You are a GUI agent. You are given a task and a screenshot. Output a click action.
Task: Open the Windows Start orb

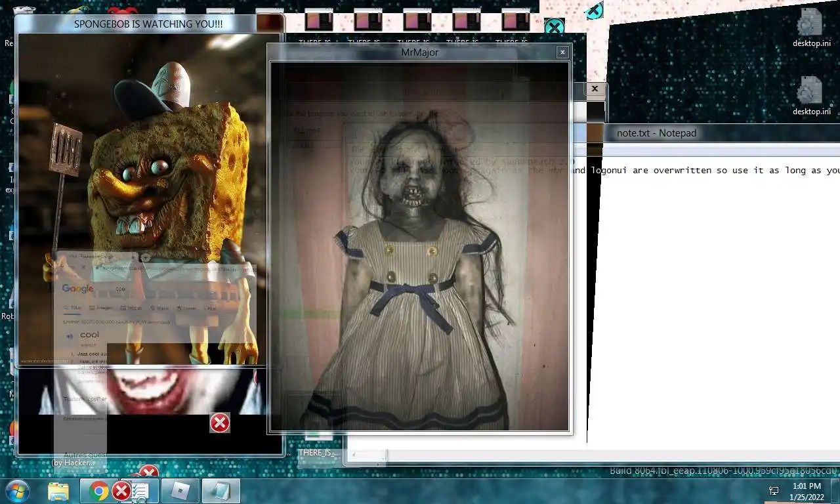click(x=16, y=490)
